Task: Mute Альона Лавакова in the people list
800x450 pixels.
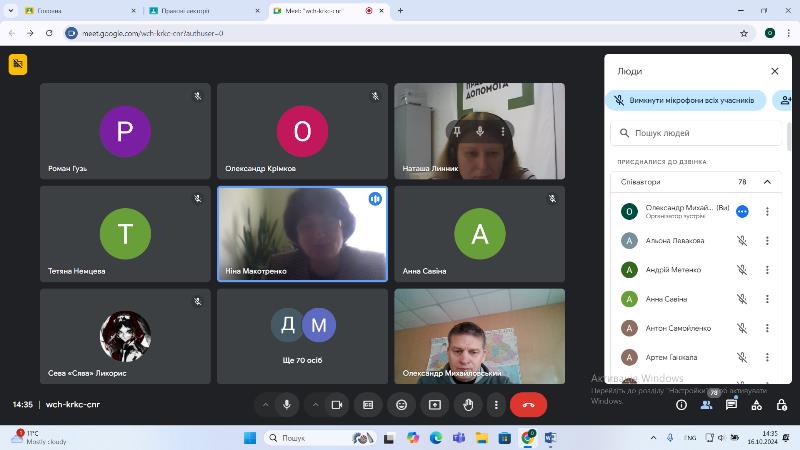Action: click(x=742, y=241)
